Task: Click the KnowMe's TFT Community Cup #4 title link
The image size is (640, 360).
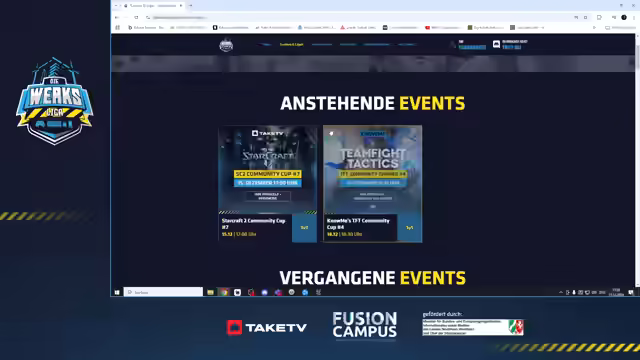Action: [358, 224]
